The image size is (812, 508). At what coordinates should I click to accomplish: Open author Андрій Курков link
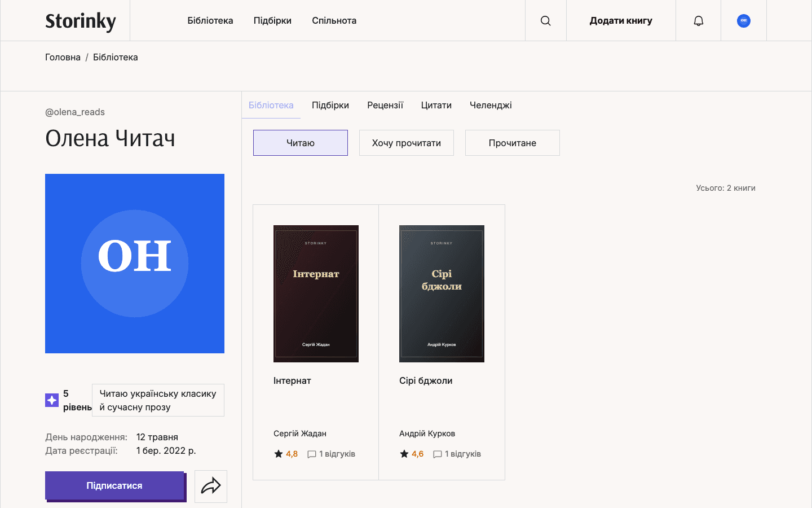tap(427, 433)
